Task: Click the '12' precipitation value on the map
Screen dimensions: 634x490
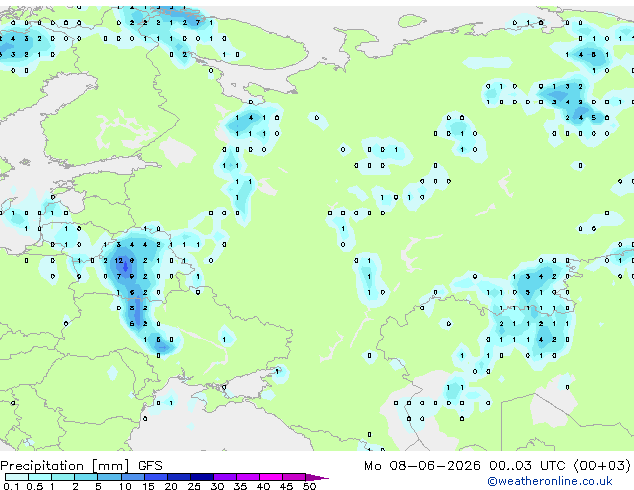Action: coord(118,261)
